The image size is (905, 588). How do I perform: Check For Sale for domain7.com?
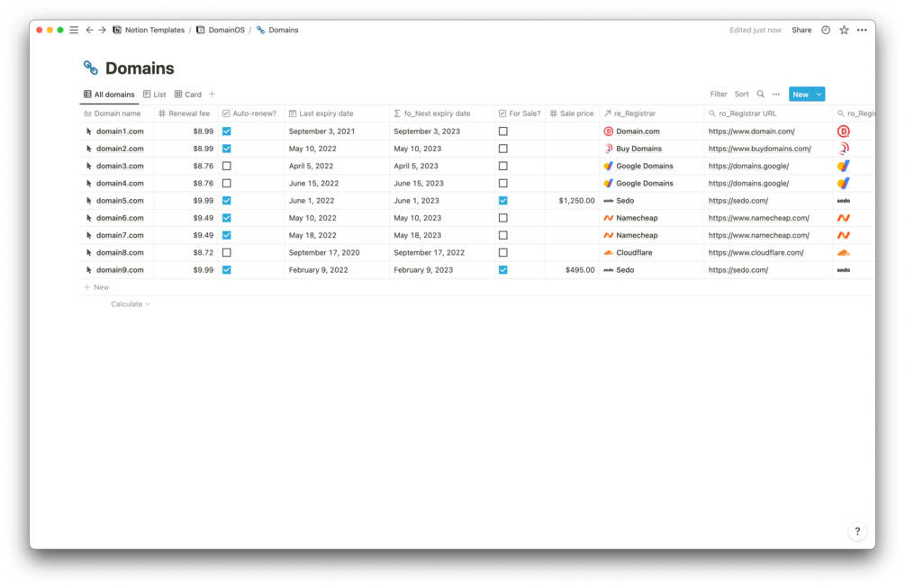point(502,235)
